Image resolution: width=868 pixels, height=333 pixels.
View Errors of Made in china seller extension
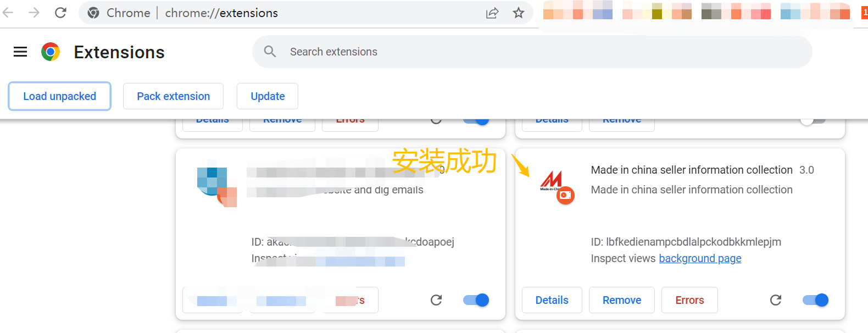tap(689, 300)
